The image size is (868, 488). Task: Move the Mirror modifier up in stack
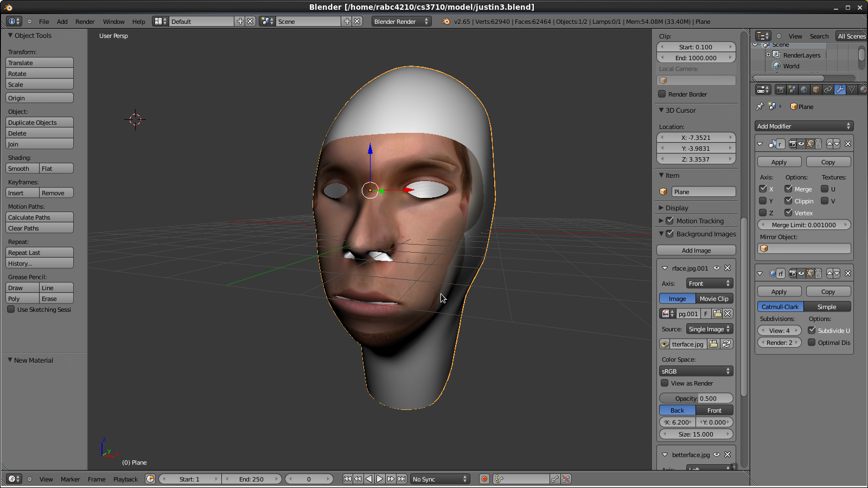pos(830,144)
